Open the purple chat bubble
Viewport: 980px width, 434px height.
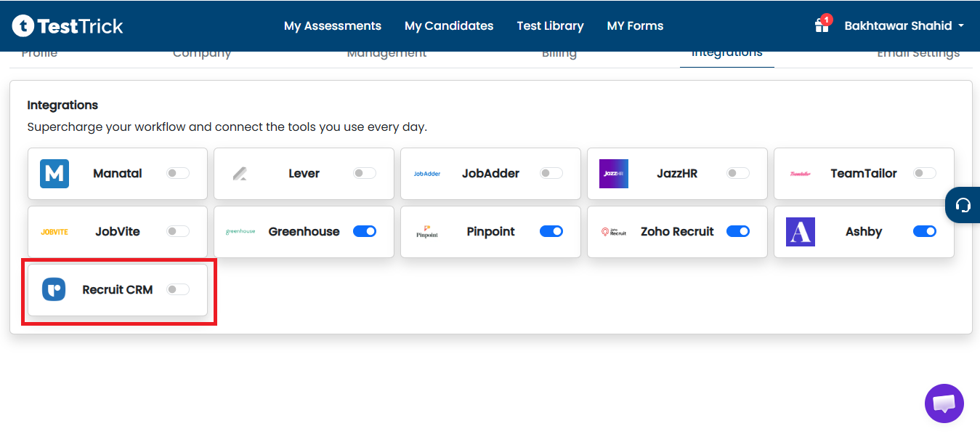point(944,403)
